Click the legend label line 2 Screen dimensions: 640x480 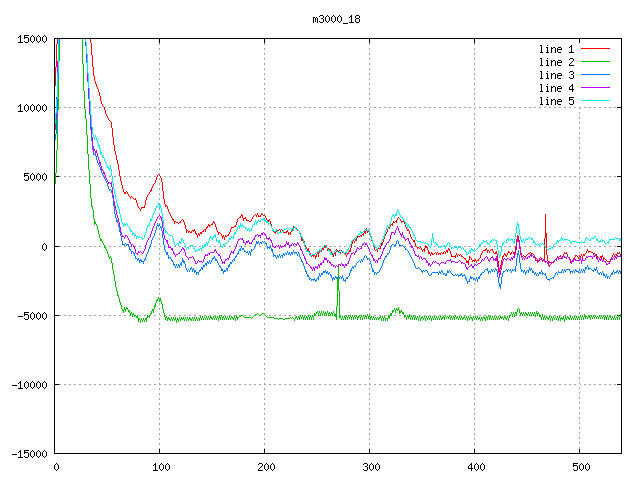coord(556,62)
